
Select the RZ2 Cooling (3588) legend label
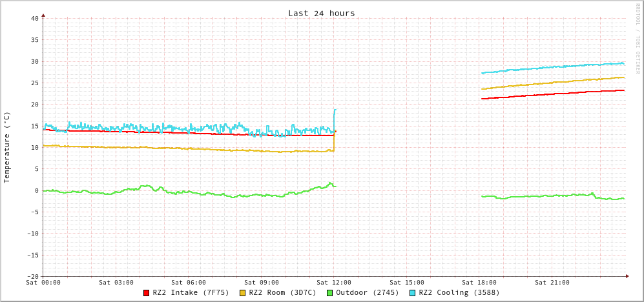[459, 292]
